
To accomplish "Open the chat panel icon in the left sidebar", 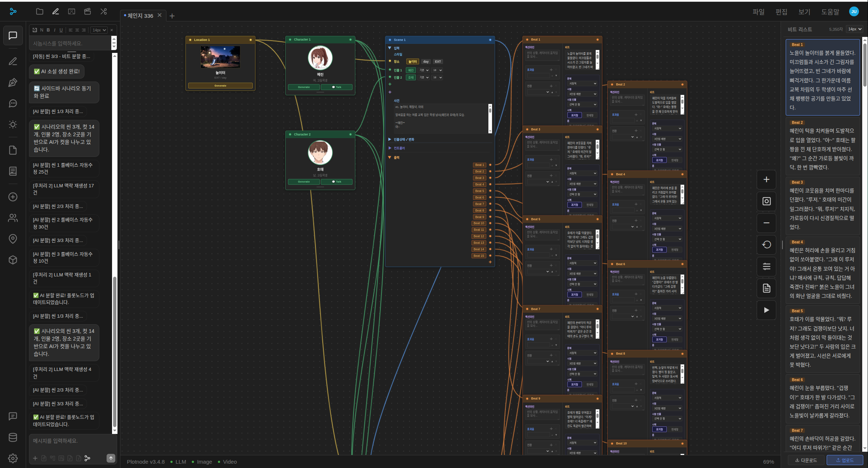I will point(13,35).
